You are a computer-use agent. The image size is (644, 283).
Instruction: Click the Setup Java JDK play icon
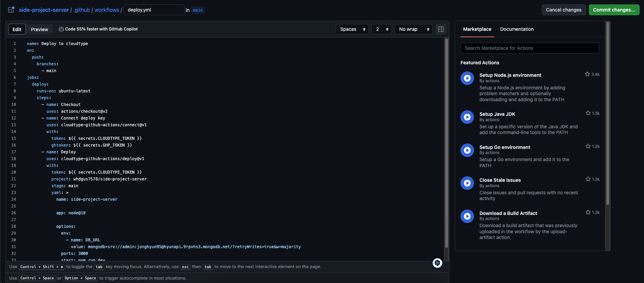pos(467,117)
